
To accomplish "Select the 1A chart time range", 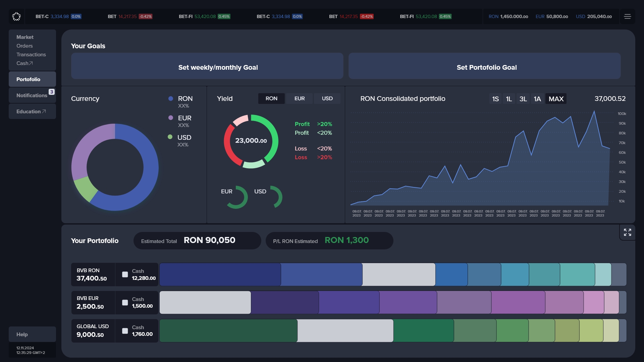I will pos(537,99).
